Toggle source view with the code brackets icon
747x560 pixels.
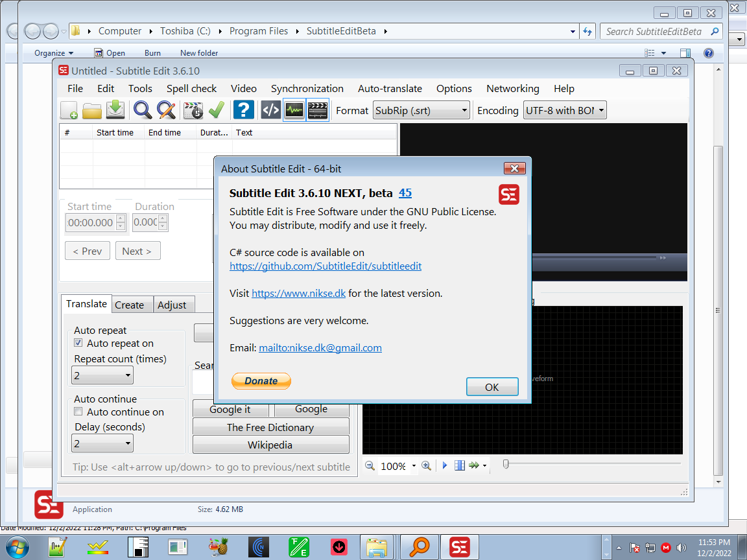tap(270, 110)
